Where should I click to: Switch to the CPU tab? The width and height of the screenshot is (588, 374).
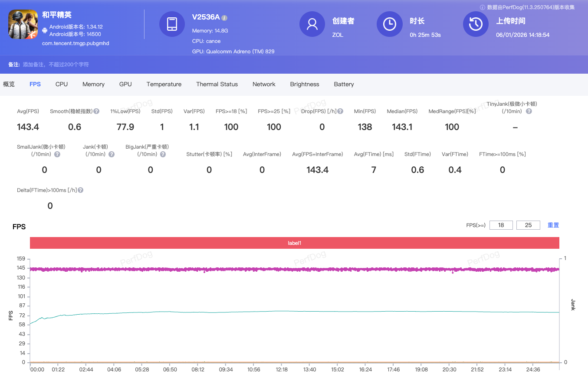[62, 84]
